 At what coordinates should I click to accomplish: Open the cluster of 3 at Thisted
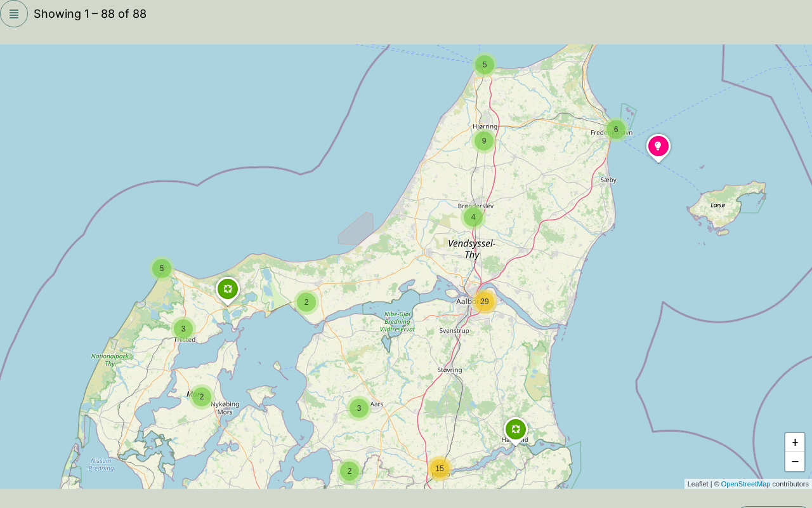tap(183, 329)
